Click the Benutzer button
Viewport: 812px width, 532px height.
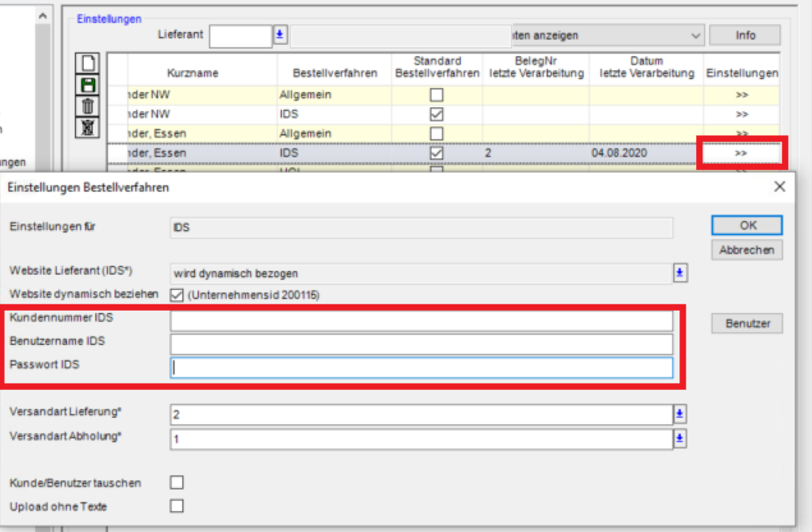(747, 324)
